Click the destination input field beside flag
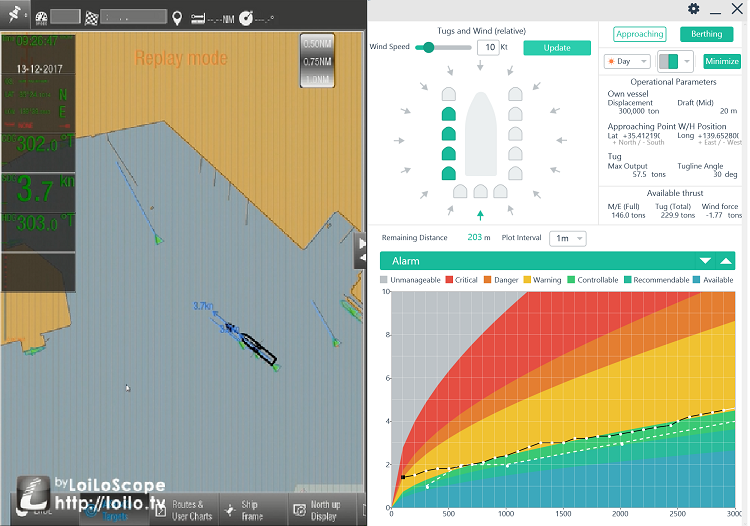Screen dimensions: 750x526 click(133, 17)
